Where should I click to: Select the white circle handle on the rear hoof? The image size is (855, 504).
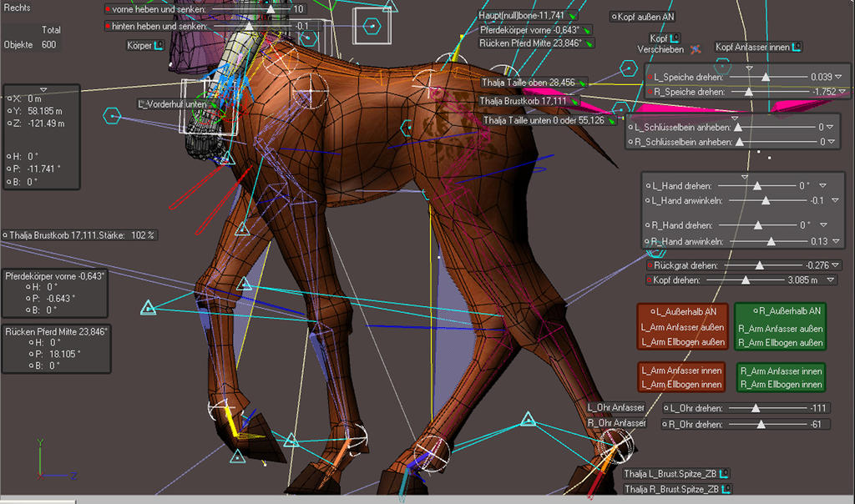[616, 446]
